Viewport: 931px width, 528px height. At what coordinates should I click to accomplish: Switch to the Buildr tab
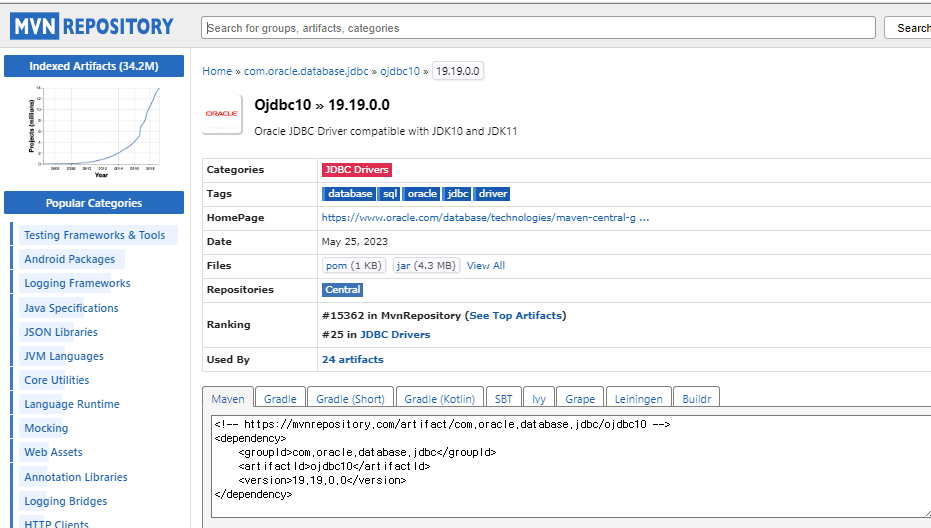point(696,398)
